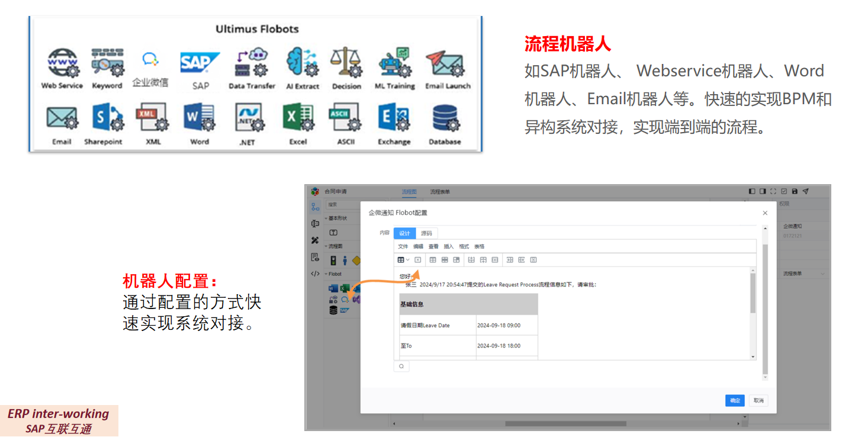The height and width of the screenshot is (437, 868).
Task: Toggle the right panel layout icon
Action: pyautogui.click(x=763, y=191)
